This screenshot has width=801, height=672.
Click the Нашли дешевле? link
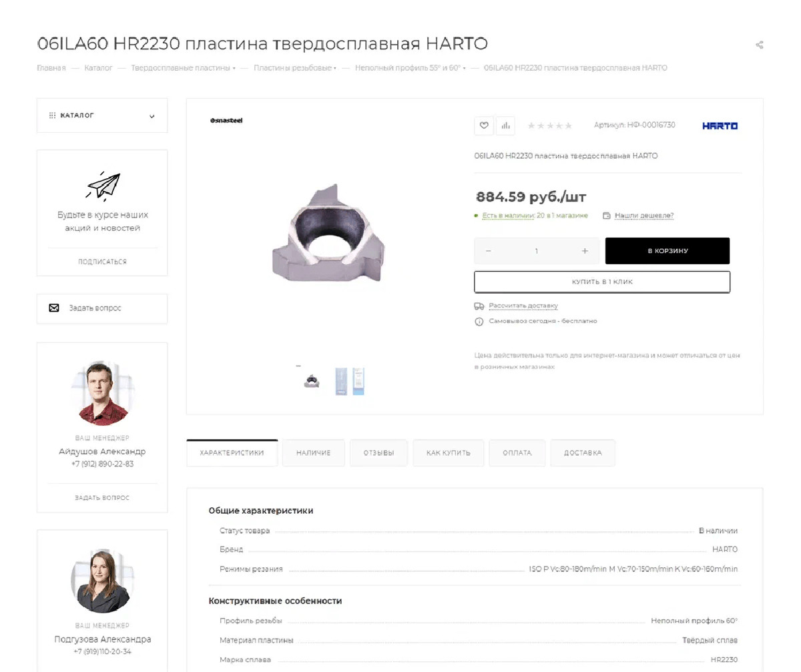click(x=644, y=216)
